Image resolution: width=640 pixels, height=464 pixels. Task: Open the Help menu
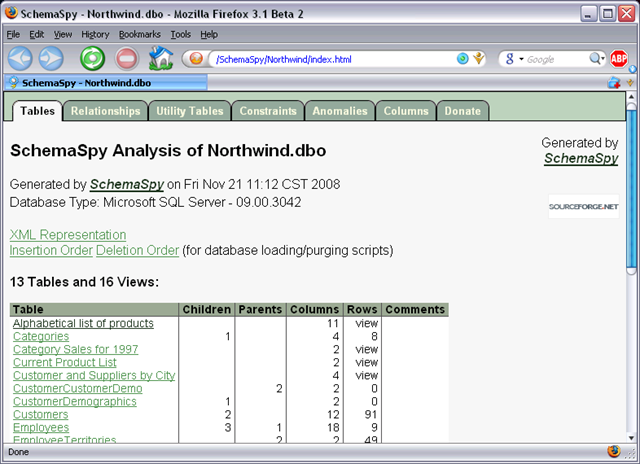point(209,35)
